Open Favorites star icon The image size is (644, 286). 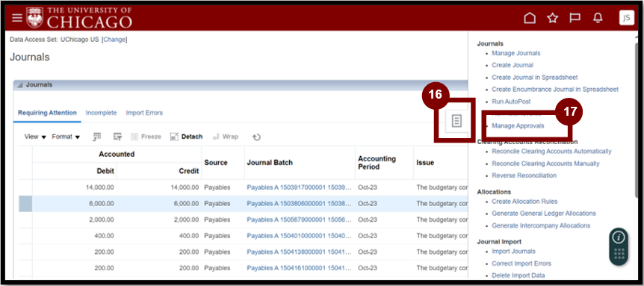(x=553, y=18)
